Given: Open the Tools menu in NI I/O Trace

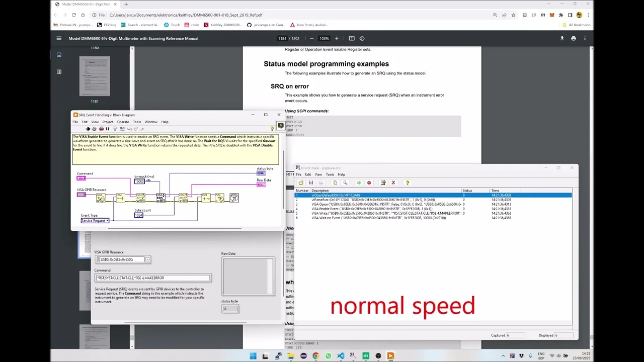Looking at the screenshot, I should 330,174.
